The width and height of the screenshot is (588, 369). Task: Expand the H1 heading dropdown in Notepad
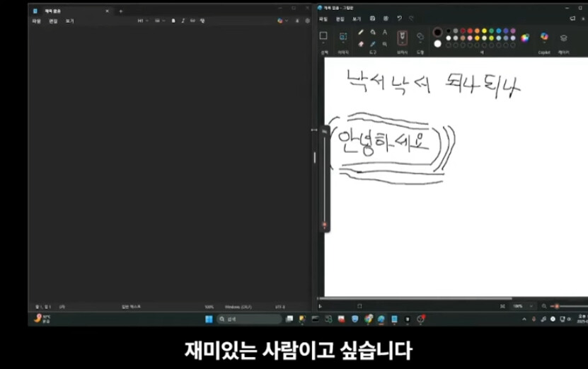click(142, 21)
